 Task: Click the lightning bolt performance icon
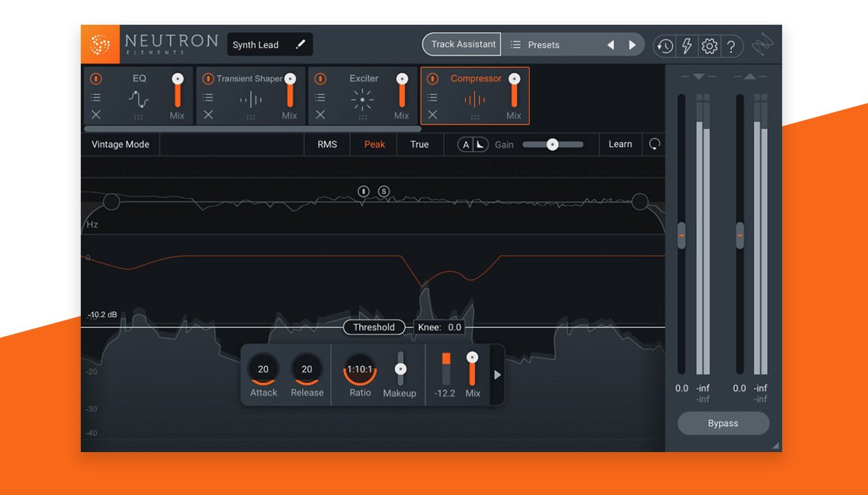pos(686,45)
